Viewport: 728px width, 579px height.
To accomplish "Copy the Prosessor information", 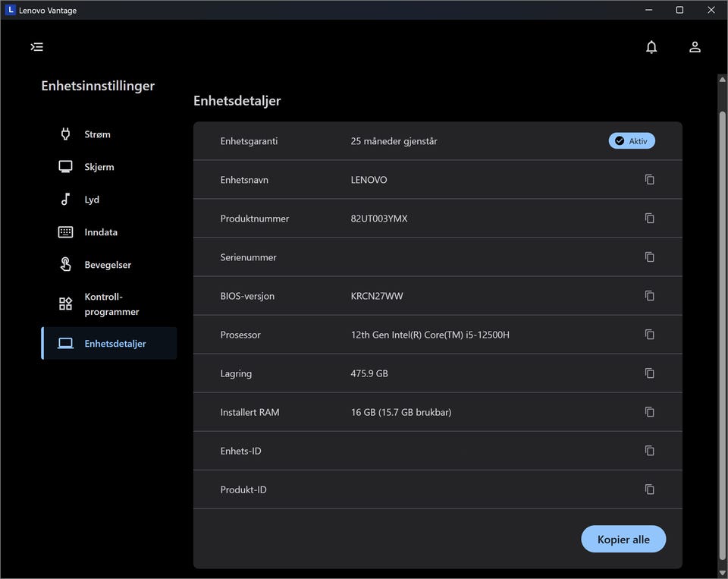I will [x=649, y=335].
